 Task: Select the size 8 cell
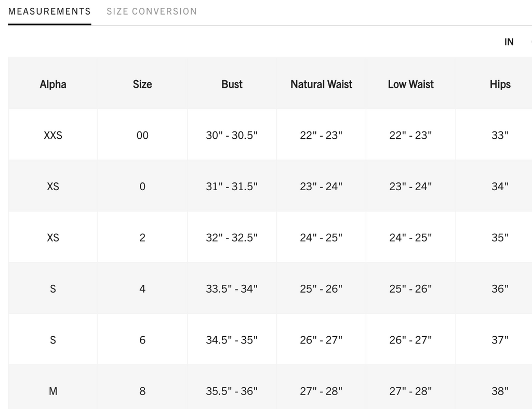click(x=142, y=391)
